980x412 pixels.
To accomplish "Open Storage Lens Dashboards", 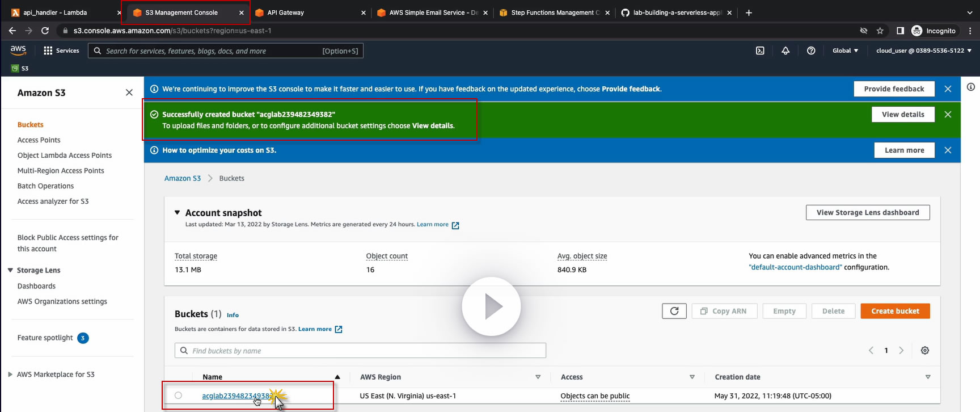I will click(36, 286).
